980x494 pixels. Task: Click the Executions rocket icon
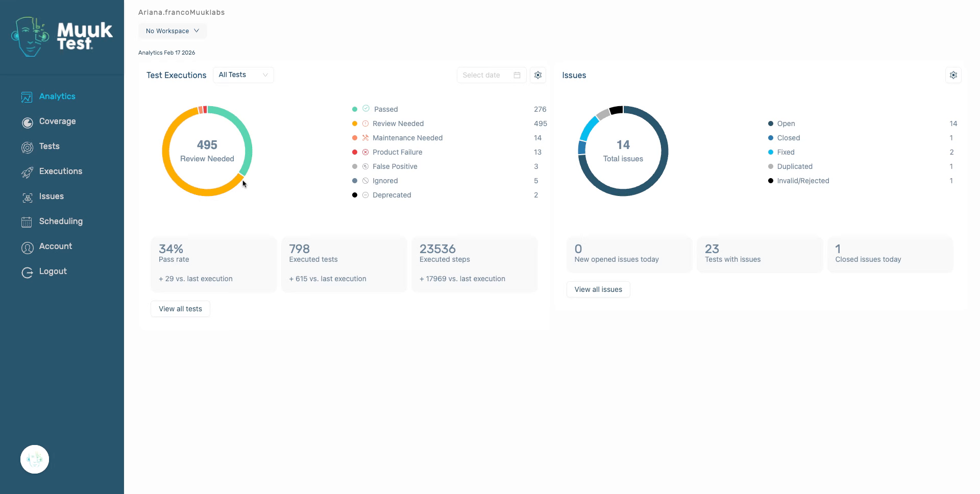(27, 172)
